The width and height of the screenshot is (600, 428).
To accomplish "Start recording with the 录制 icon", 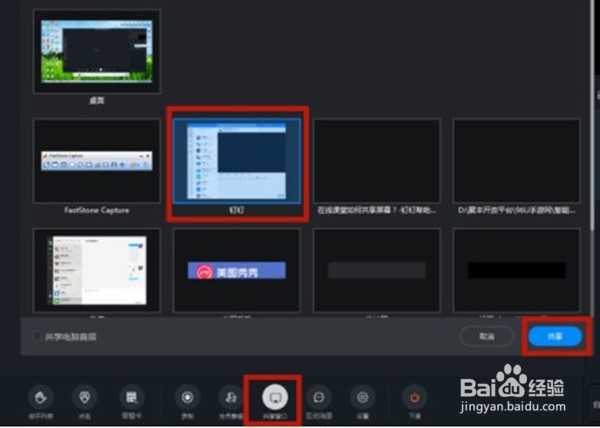I will (187, 397).
